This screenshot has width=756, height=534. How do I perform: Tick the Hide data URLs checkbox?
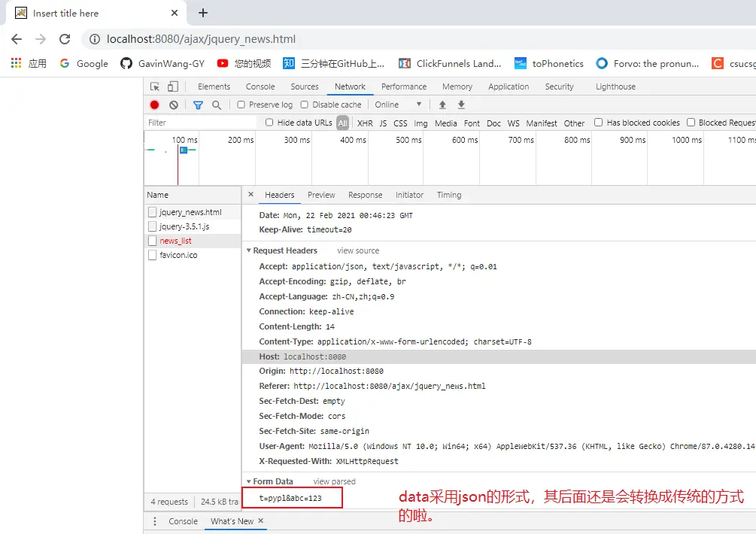(x=269, y=123)
